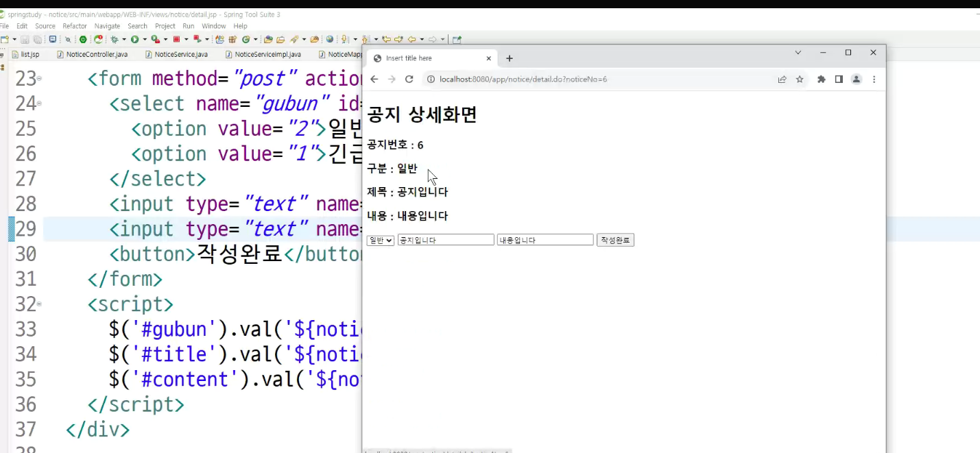
Task: Click the Relaunch icon with the red badge
Action: [x=98, y=39]
